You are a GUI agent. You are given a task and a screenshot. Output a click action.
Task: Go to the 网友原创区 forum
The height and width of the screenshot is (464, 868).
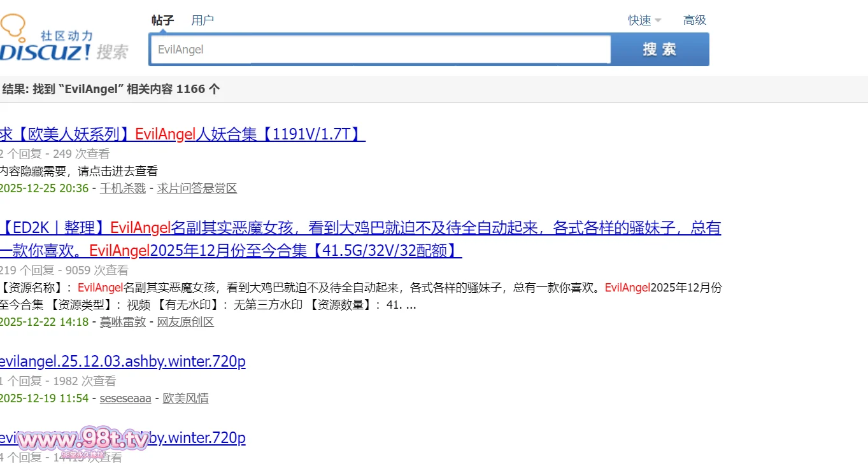pyautogui.click(x=185, y=322)
